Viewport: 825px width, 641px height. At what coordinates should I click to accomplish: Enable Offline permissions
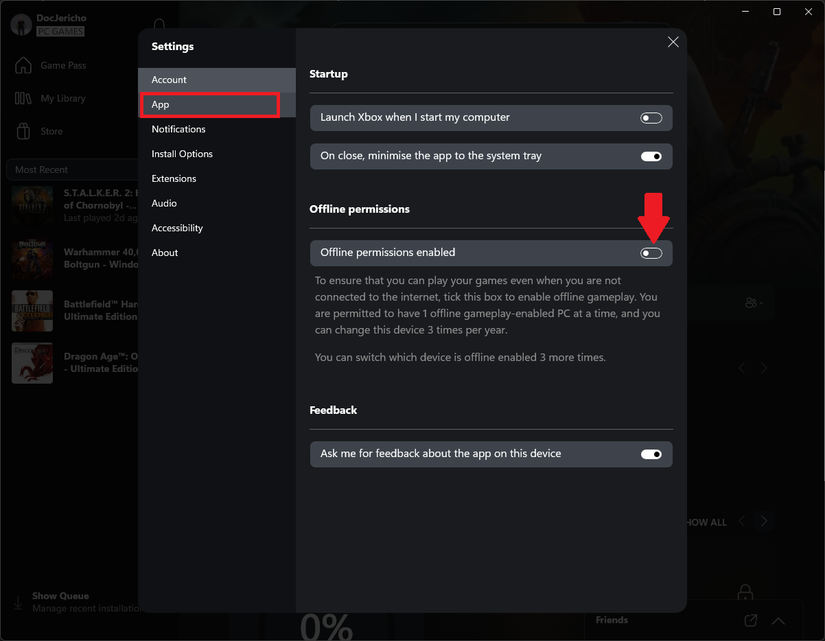click(x=651, y=253)
